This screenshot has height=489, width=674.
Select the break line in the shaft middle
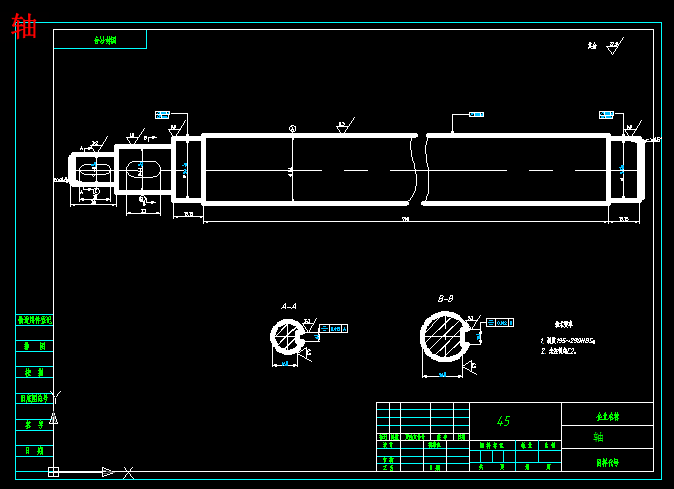pyautogui.click(x=420, y=169)
